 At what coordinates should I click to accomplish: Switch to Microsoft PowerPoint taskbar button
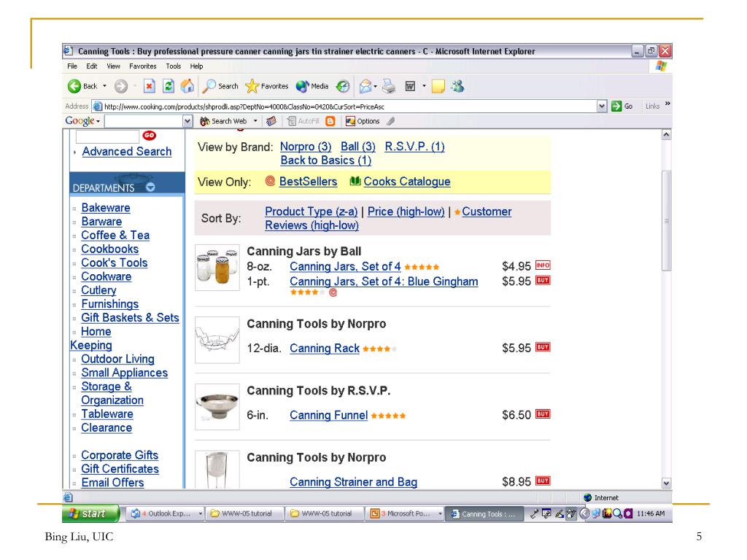point(406,513)
